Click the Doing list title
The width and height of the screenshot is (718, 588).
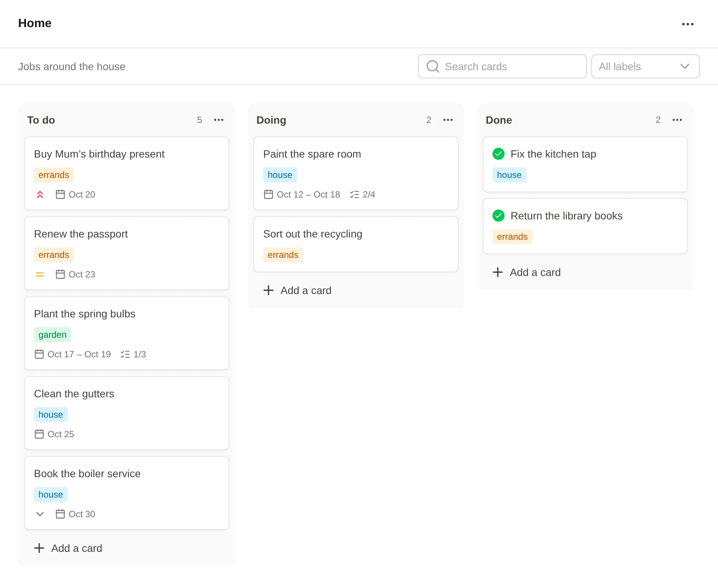pyautogui.click(x=271, y=120)
